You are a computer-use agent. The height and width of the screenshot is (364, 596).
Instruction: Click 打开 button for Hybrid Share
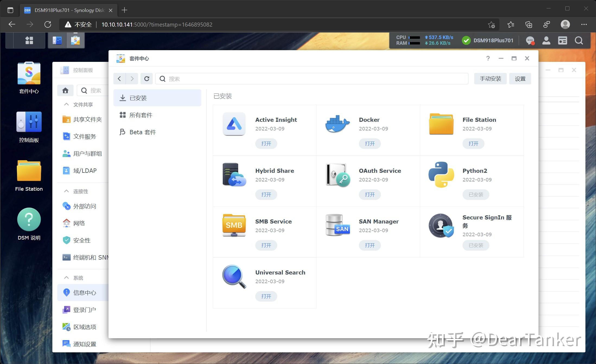(x=266, y=194)
